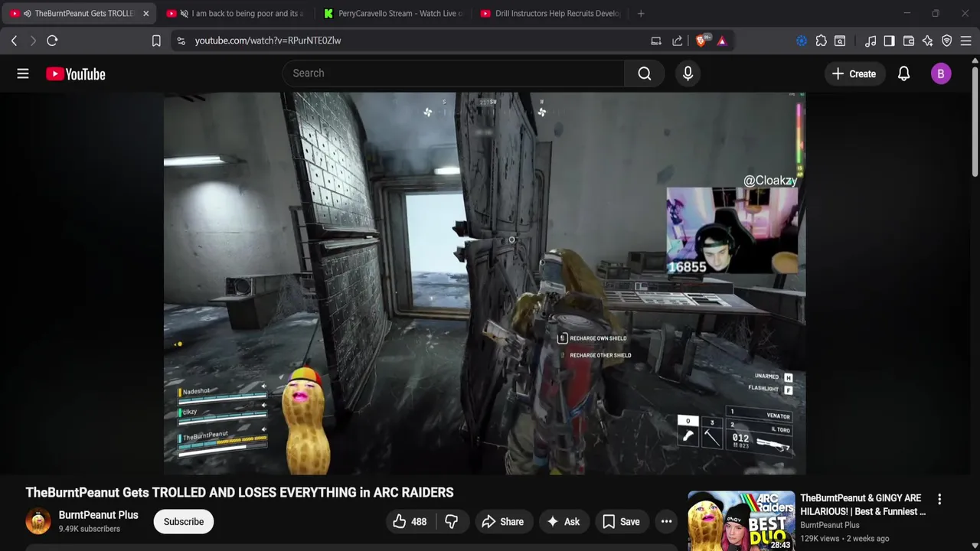Like the video with thumbs up
This screenshot has height=551, width=980.
[410, 522]
